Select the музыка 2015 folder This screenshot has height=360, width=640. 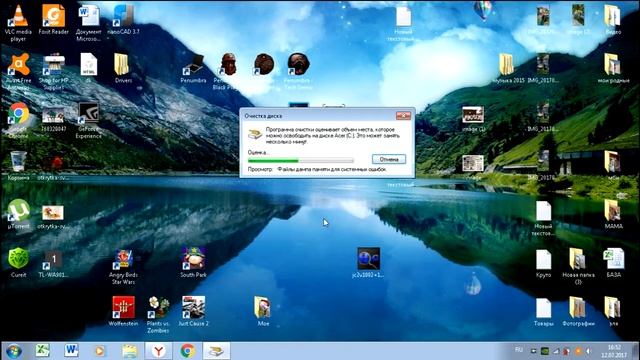508,68
